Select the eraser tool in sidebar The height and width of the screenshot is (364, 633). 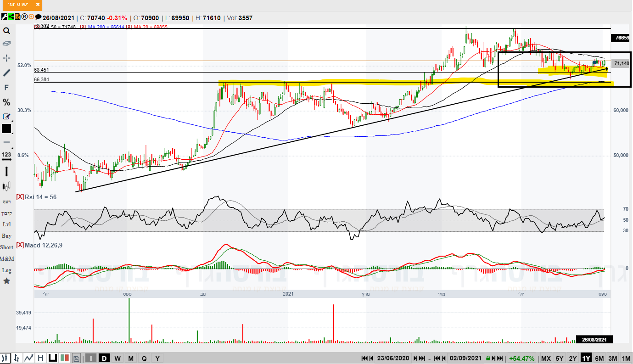(x=6, y=44)
